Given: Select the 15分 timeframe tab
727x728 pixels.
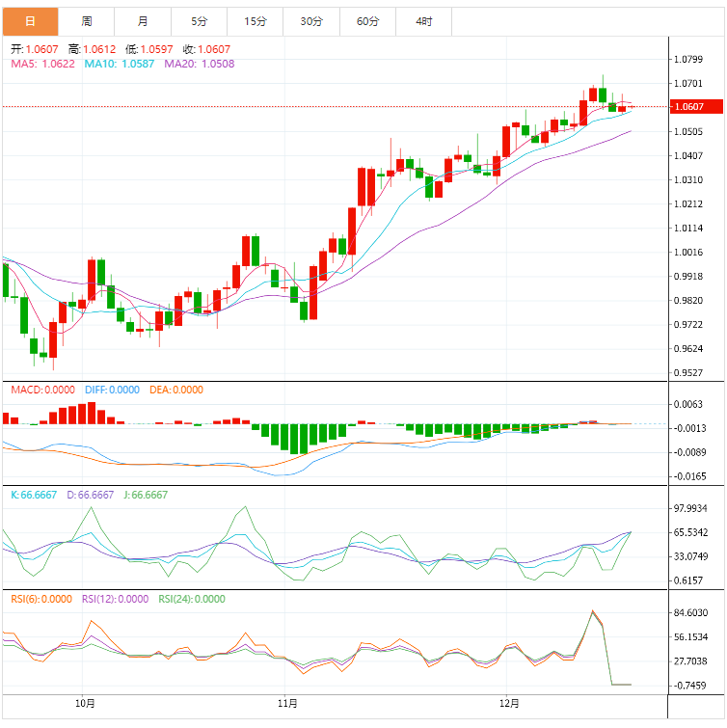Looking at the screenshot, I should pos(256,21).
